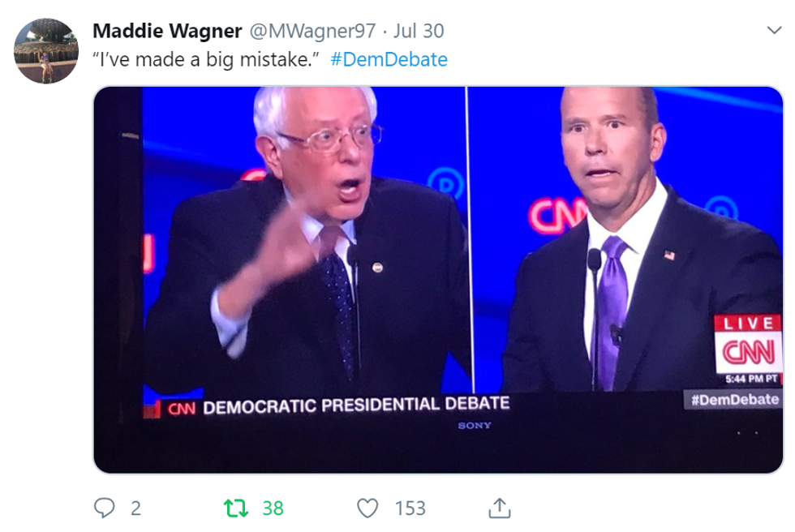Click the likes count 153
The width and height of the screenshot is (795, 532).
(410, 508)
